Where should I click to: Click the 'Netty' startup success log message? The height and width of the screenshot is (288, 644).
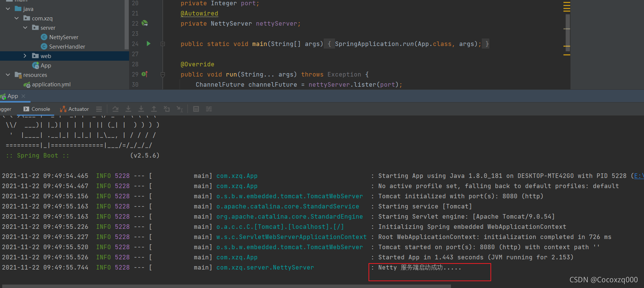point(419,267)
